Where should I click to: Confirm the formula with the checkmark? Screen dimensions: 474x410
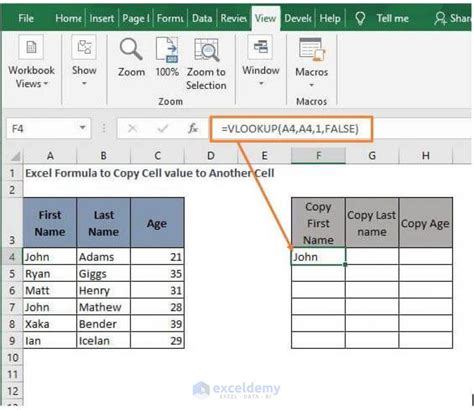[163, 128]
